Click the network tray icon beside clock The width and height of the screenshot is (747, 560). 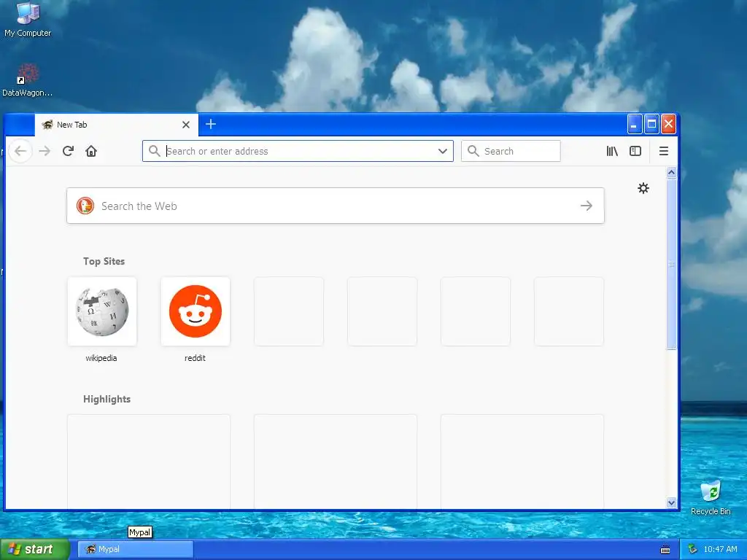(693, 549)
